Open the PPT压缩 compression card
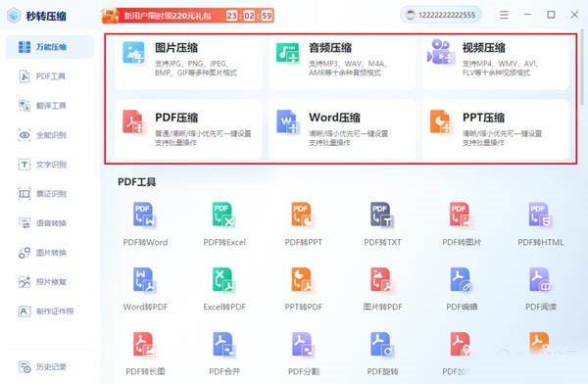588x384 pixels. pyautogui.click(x=496, y=129)
